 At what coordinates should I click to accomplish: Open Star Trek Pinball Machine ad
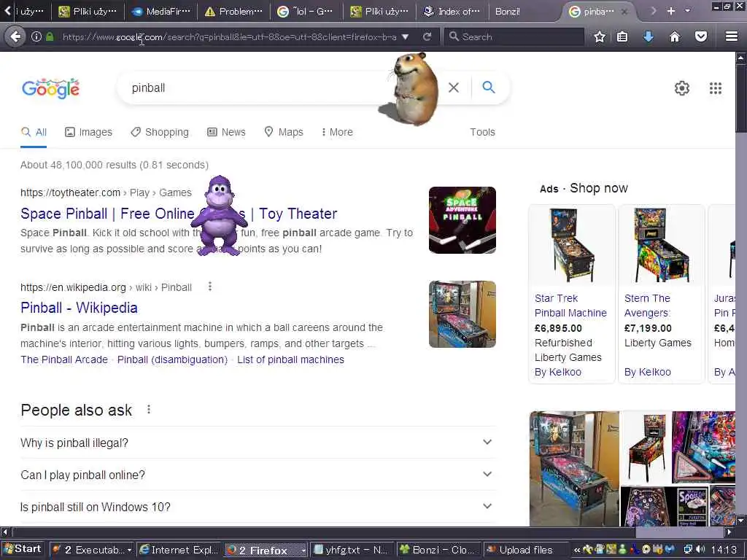(570, 306)
